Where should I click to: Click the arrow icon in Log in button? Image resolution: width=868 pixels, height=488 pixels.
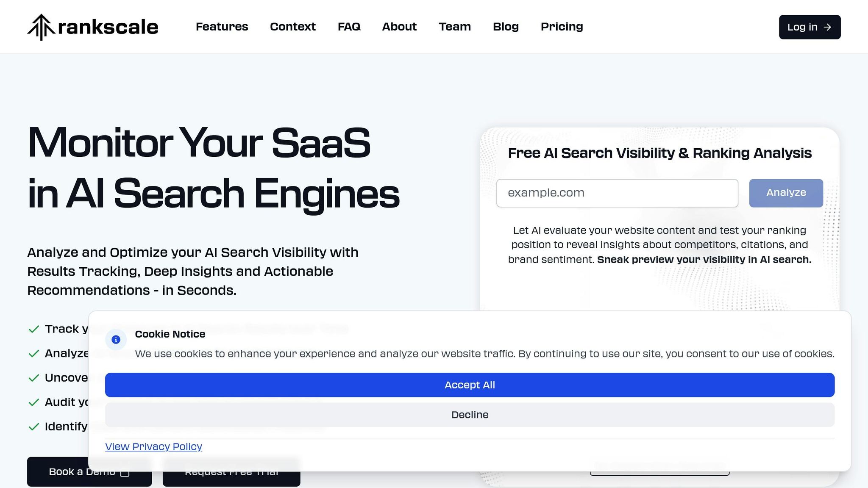click(x=827, y=27)
